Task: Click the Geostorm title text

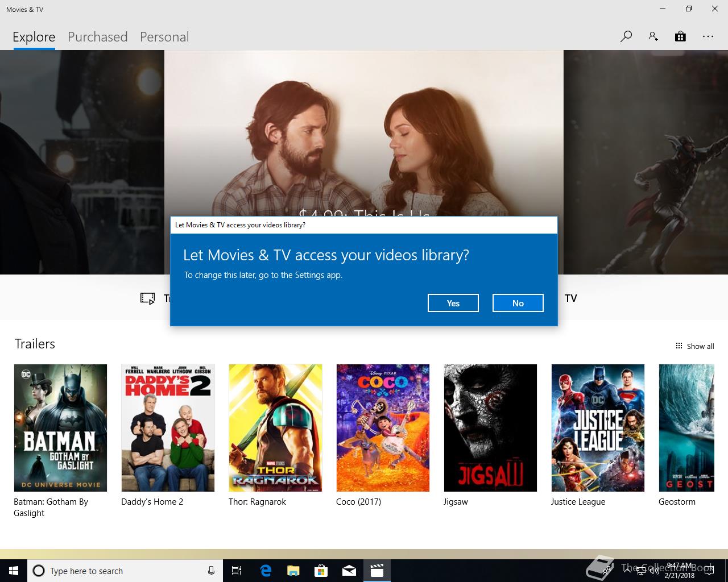Action: 677,502
